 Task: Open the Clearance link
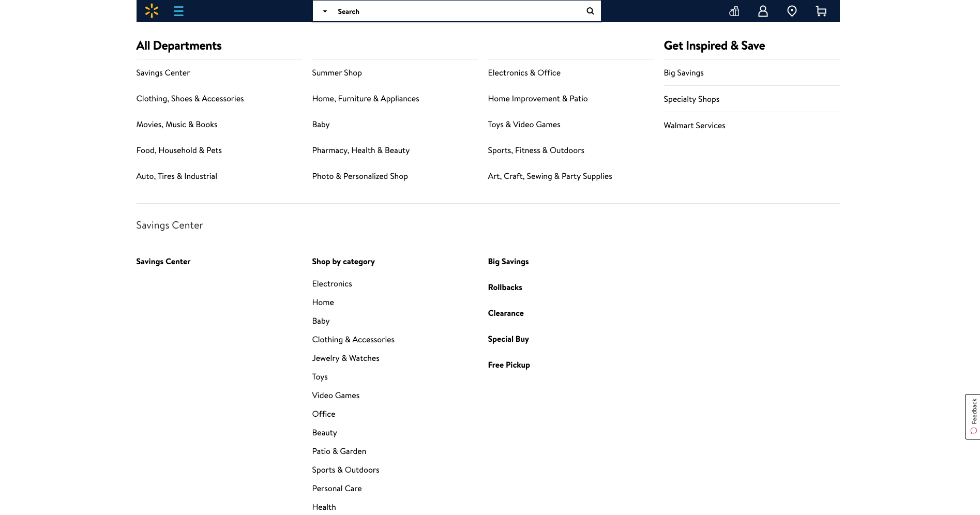[x=506, y=313]
